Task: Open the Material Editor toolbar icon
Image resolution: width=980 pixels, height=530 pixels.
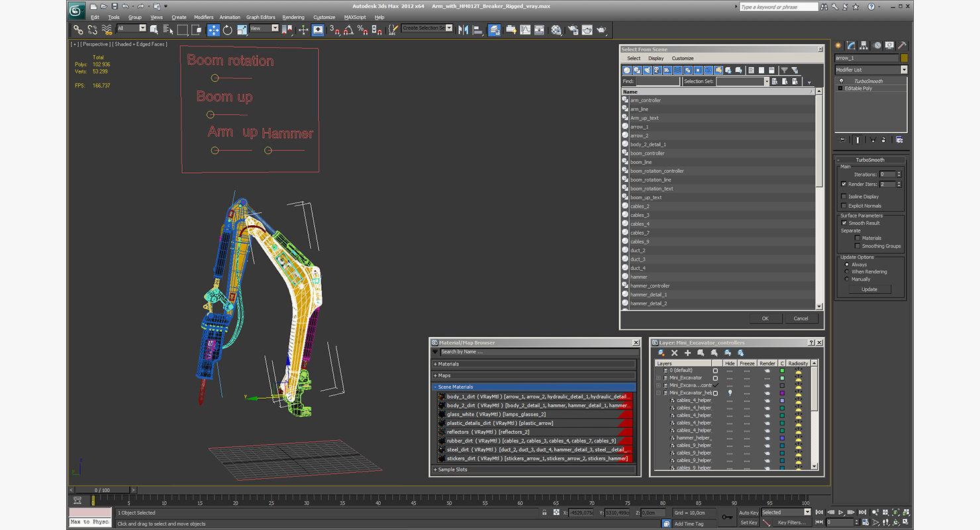Action: click(556, 30)
